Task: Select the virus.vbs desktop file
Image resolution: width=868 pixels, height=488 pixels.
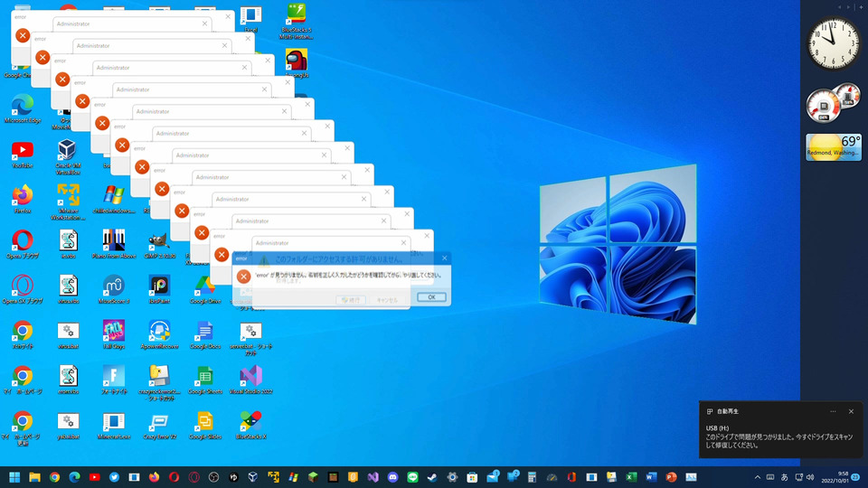Action: (x=68, y=290)
